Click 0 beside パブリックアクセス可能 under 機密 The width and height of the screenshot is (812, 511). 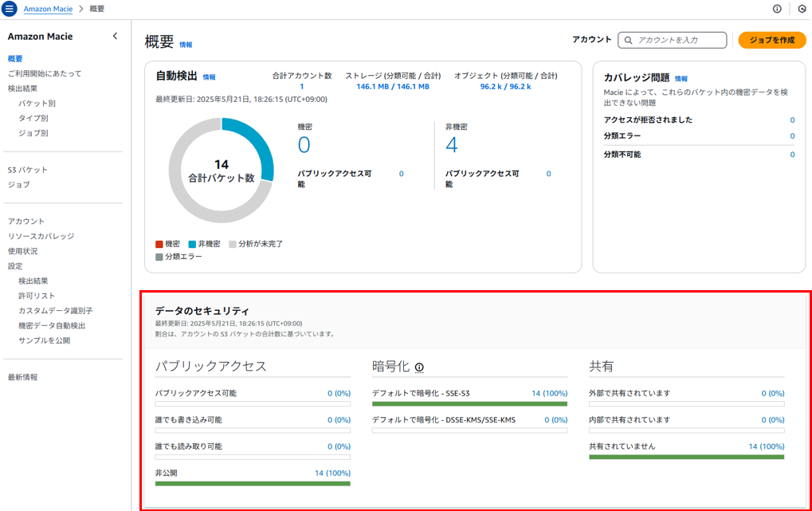pos(402,174)
